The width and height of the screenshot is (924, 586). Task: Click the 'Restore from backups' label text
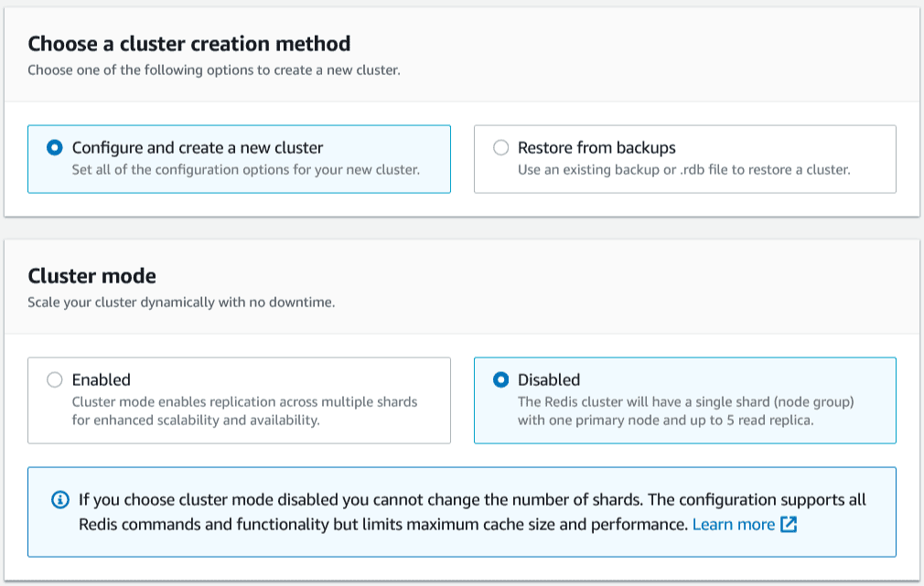coord(596,147)
